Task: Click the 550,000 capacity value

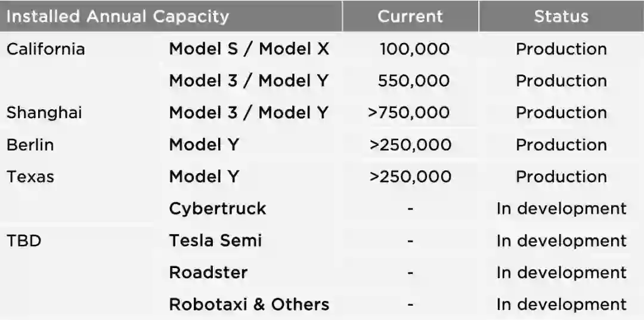Action: tap(414, 81)
